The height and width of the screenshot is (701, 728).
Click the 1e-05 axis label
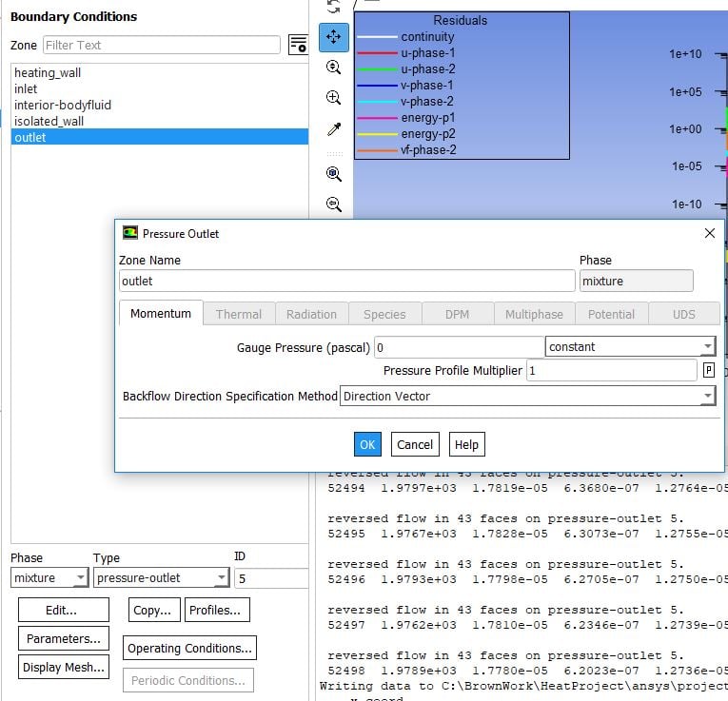pos(686,166)
